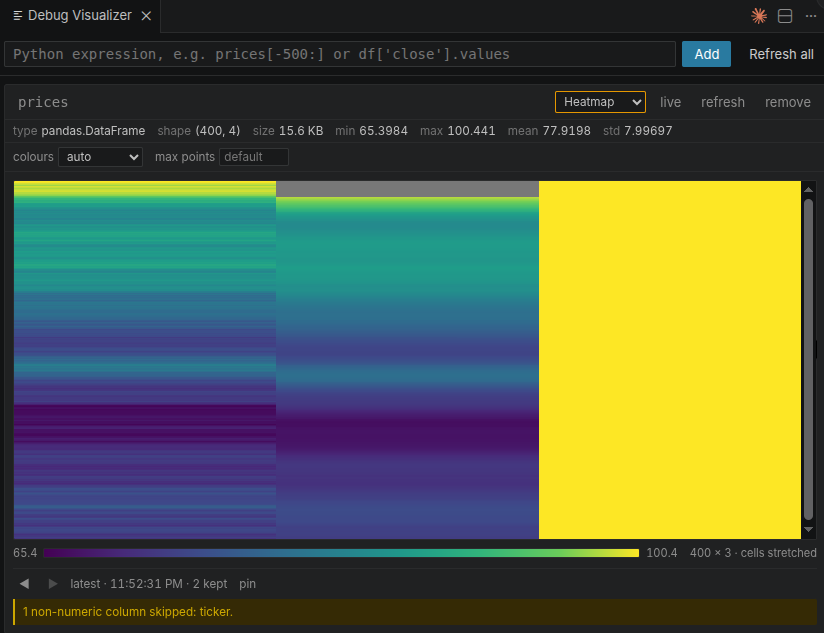Click the 65.4 scale minimum label
Viewport: 824px width, 633px height.
(25, 553)
